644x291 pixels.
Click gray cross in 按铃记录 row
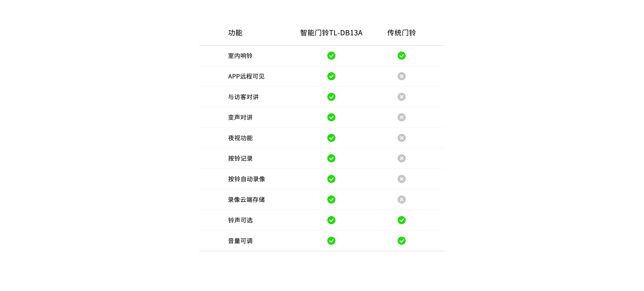[x=401, y=158]
